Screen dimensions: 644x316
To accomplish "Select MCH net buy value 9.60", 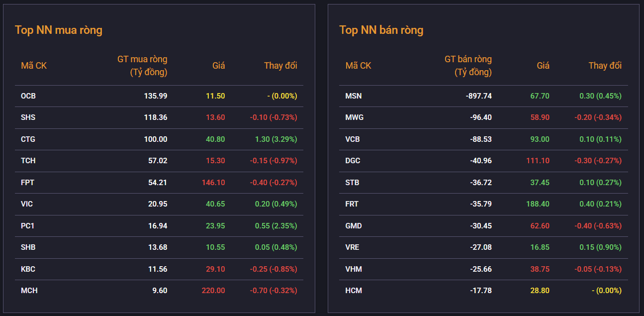I will [160, 291].
